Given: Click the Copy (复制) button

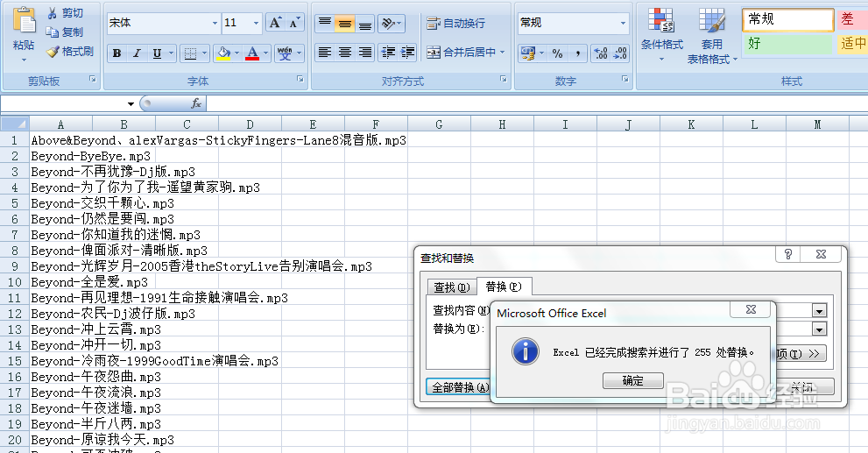Looking at the screenshot, I should click(66, 32).
